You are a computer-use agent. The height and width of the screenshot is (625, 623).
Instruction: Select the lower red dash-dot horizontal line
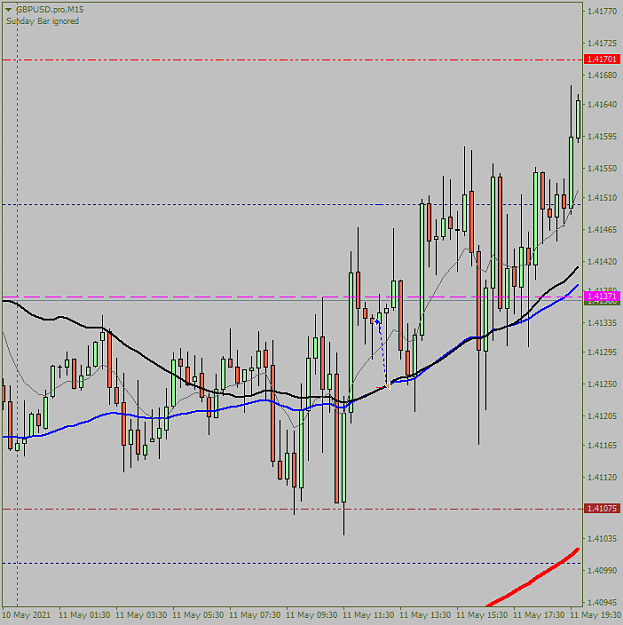click(x=292, y=509)
